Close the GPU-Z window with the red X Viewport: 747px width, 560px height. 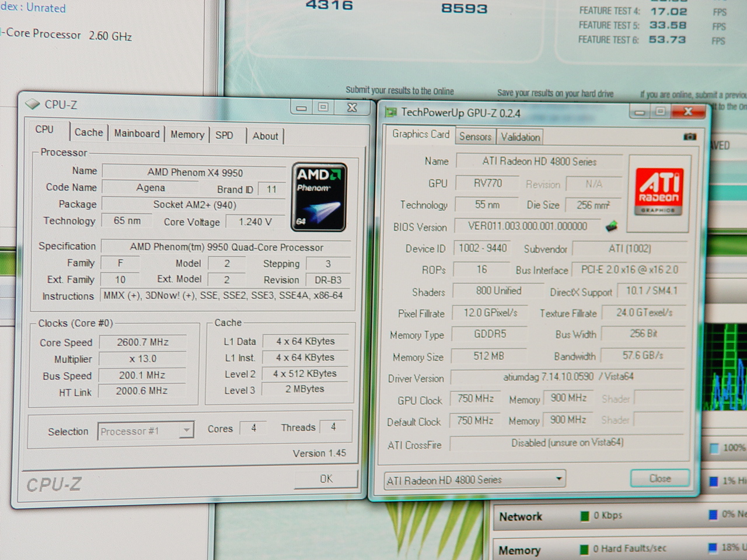[x=687, y=111]
